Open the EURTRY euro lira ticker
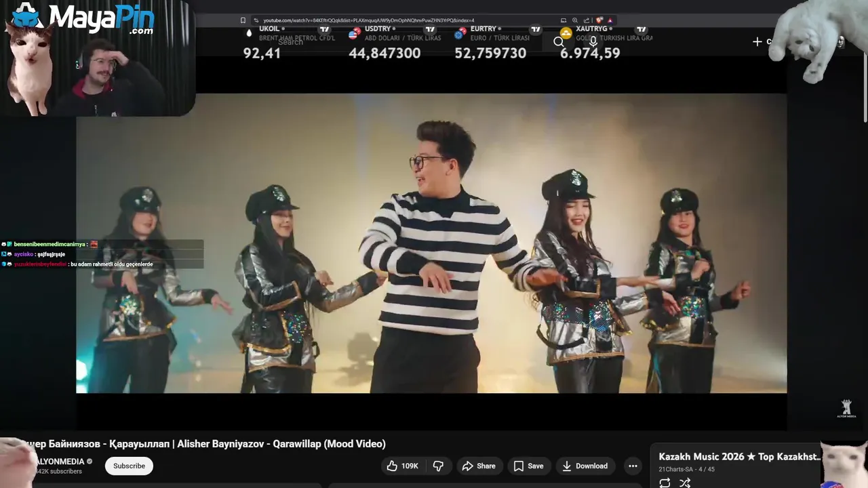The image size is (868, 488). (500, 43)
